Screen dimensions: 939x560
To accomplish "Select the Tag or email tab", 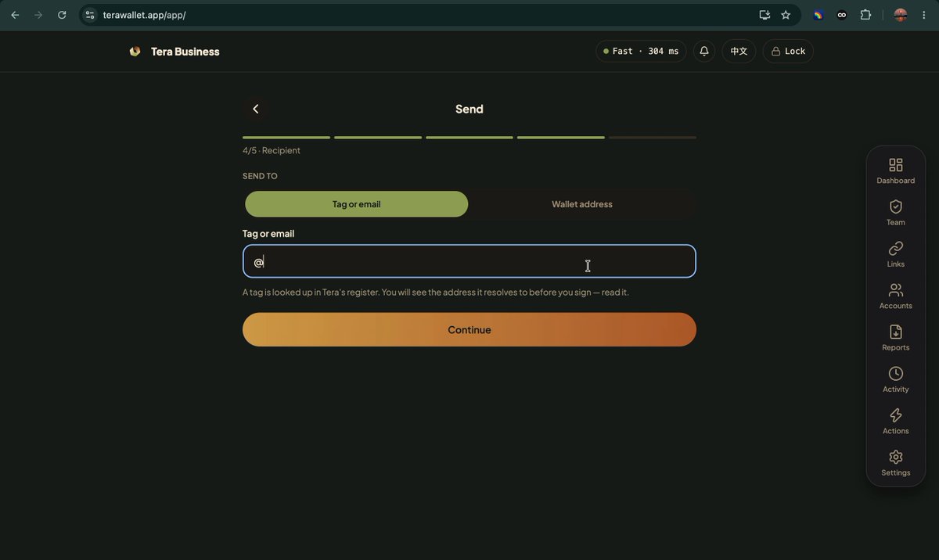I will click(357, 204).
